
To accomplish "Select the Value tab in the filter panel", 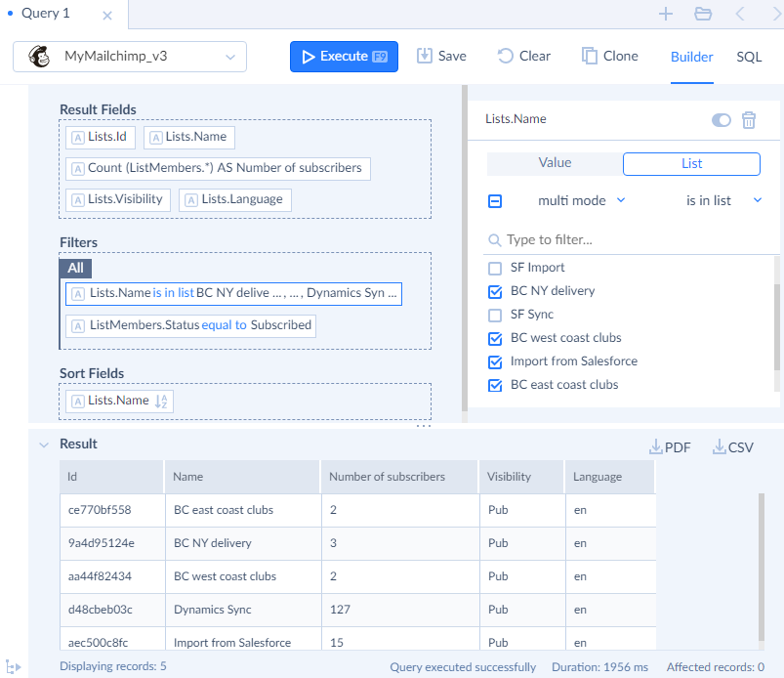I will [x=553, y=163].
